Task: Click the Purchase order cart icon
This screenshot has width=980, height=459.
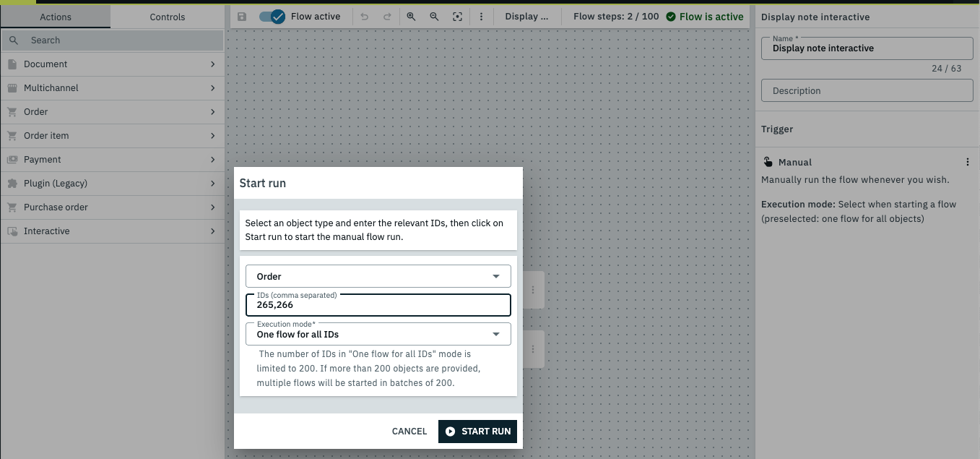Action: click(12, 207)
